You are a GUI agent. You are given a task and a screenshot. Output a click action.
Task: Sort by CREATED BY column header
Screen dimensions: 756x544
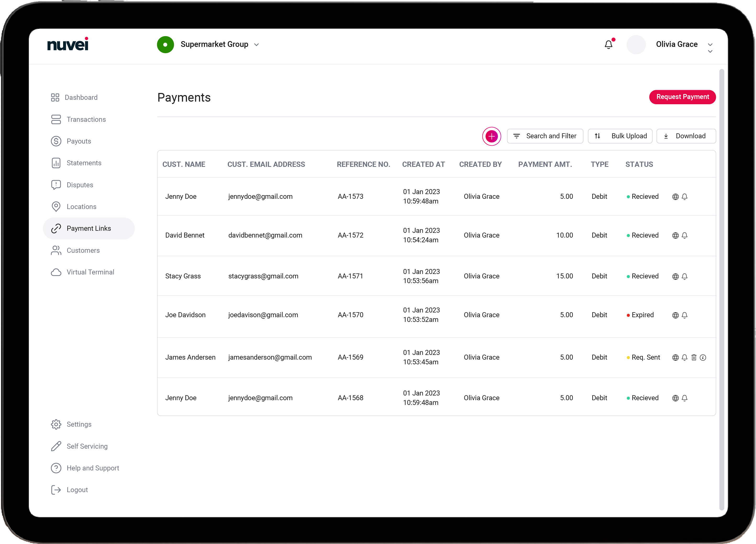click(x=480, y=164)
